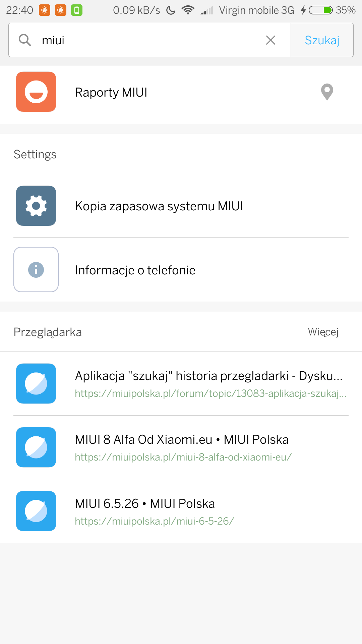Viewport: 362px width, 644px height.
Task: Open Informacje o telefonie setting
Action: pos(135,270)
